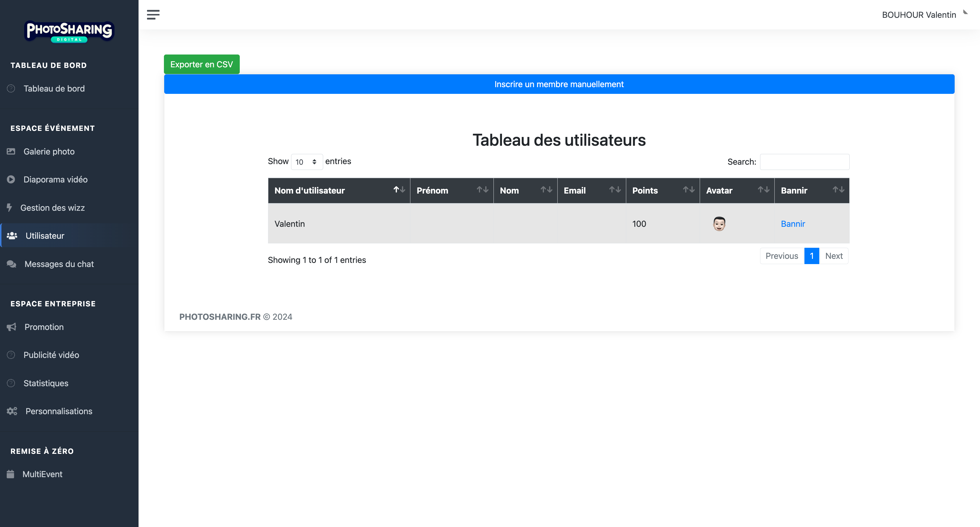Sort by Nom column arrows

click(546, 189)
